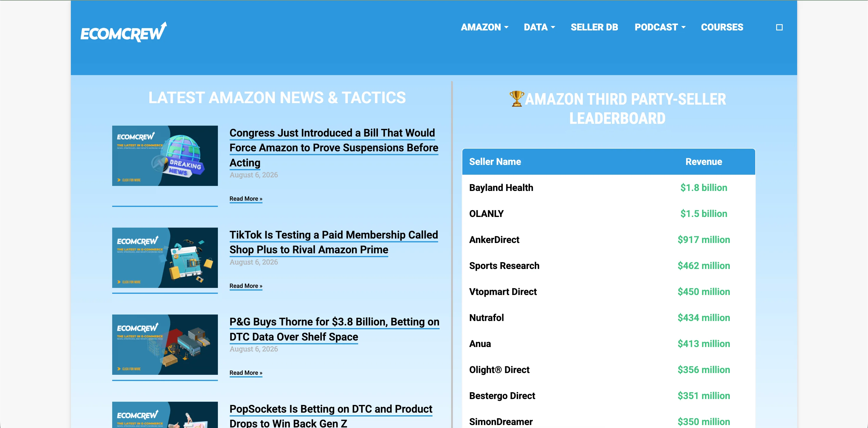
Task: Click the $1.8 billion revenue value
Action: pyautogui.click(x=704, y=187)
